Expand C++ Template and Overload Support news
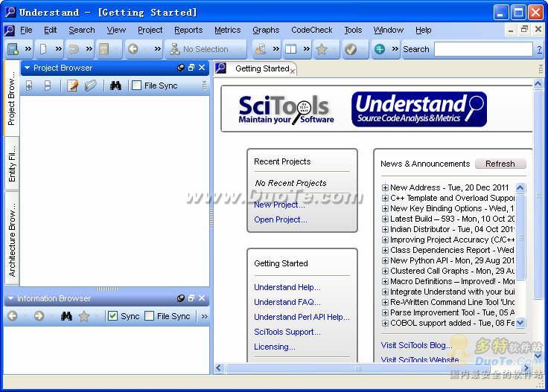Viewport: 548px width, 392px height. [x=385, y=199]
